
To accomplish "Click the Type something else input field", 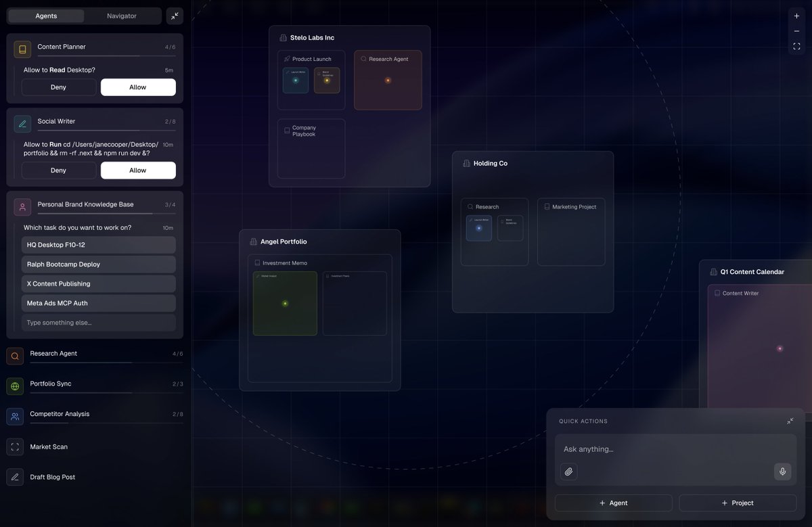I will point(98,323).
